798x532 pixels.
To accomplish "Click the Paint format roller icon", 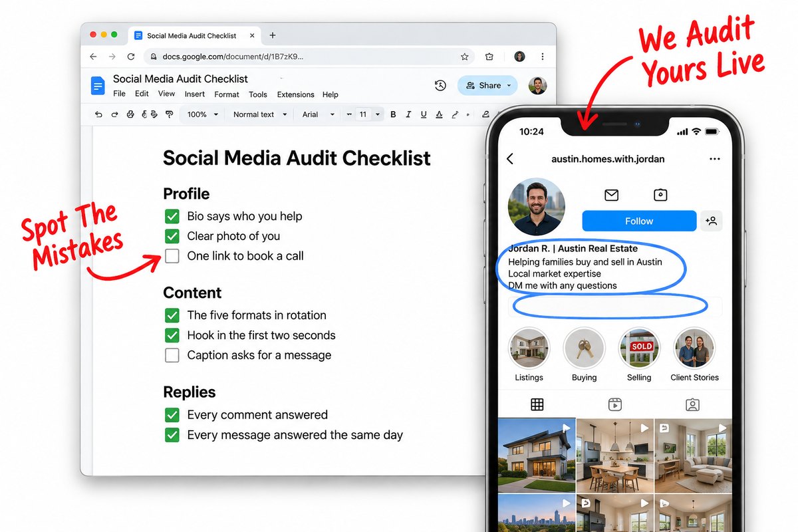I will coord(169,114).
